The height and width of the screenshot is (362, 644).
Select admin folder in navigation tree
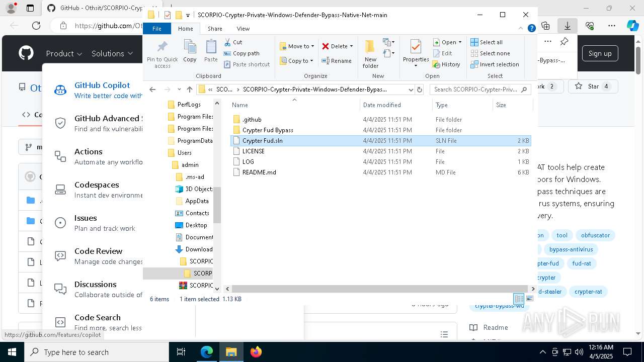pos(190,165)
